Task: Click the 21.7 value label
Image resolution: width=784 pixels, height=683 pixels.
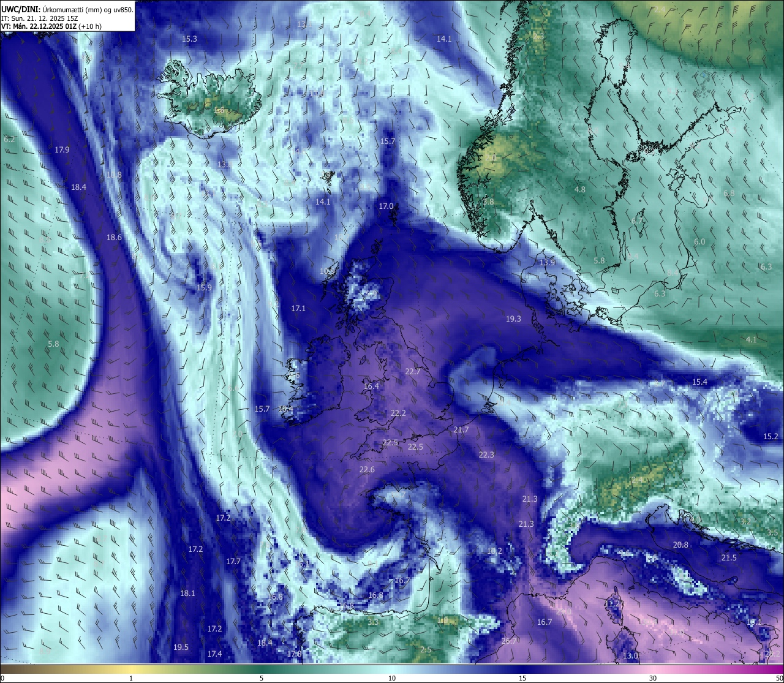Action: pos(461,430)
